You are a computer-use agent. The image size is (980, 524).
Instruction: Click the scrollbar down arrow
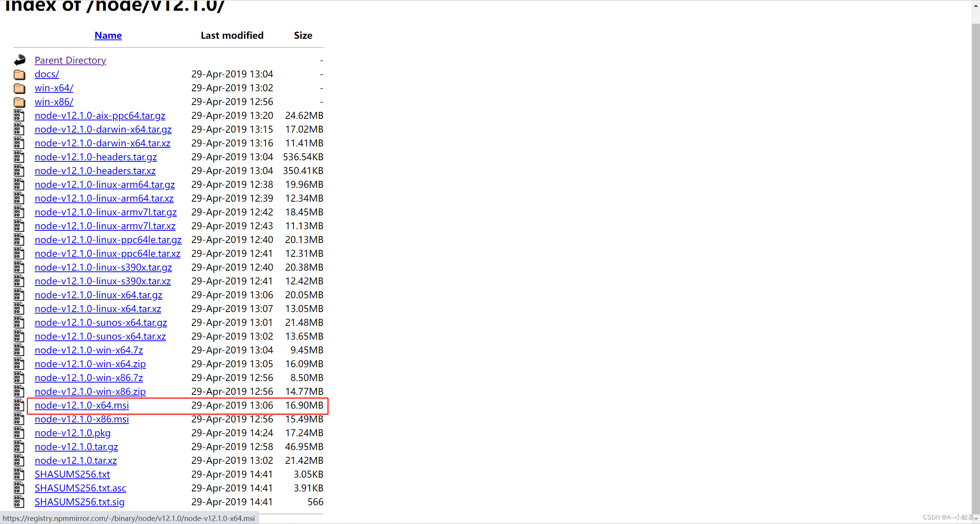[x=976, y=519]
